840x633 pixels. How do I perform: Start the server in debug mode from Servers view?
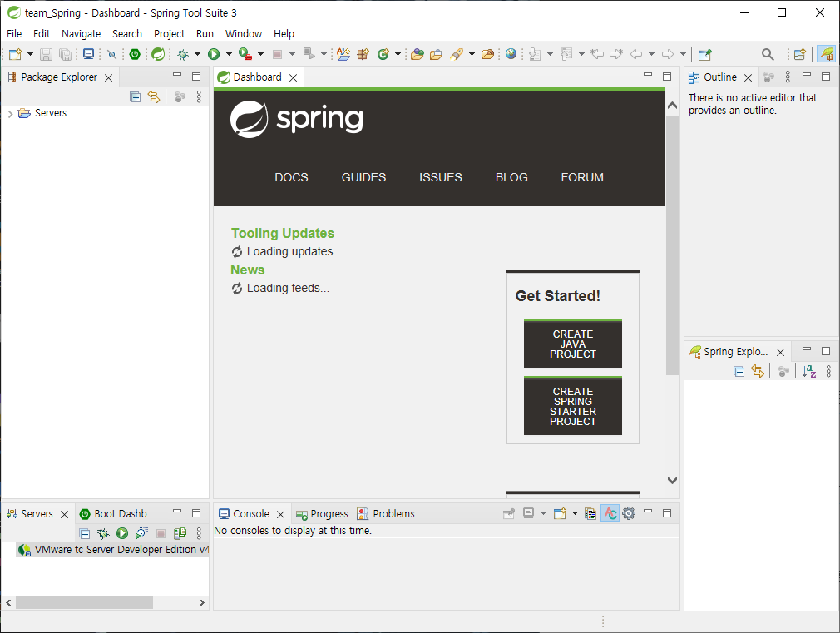pyautogui.click(x=103, y=533)
